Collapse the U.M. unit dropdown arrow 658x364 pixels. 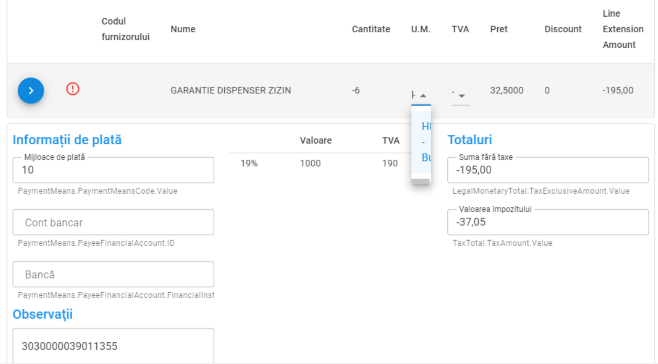click(x=423, y=96)
